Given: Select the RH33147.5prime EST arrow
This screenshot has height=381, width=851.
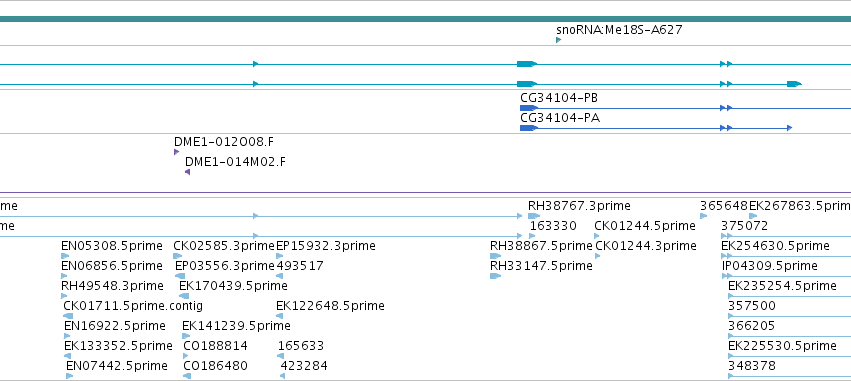Looking at the screenshot, I should [x=496, y=276].
